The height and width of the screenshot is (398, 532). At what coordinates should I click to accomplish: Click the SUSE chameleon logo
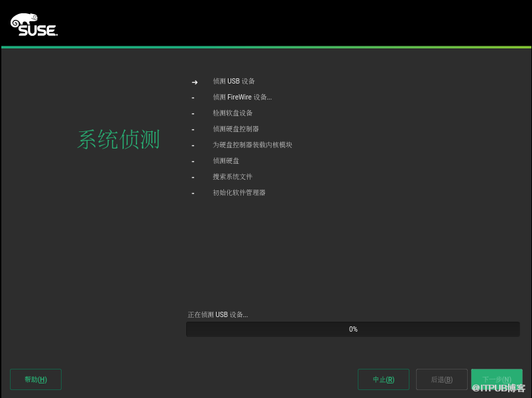click(x=34, y=25)
